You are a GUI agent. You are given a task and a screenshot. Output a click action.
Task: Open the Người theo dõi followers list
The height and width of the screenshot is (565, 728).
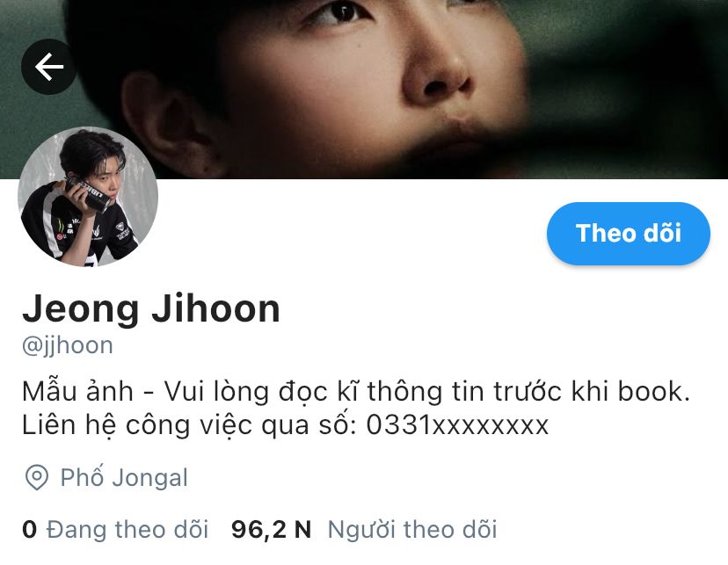(x=412, y=529)
